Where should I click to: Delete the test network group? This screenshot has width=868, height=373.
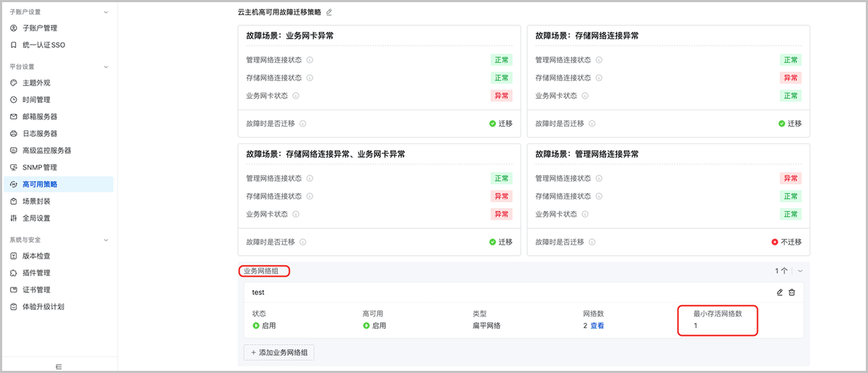792,292
